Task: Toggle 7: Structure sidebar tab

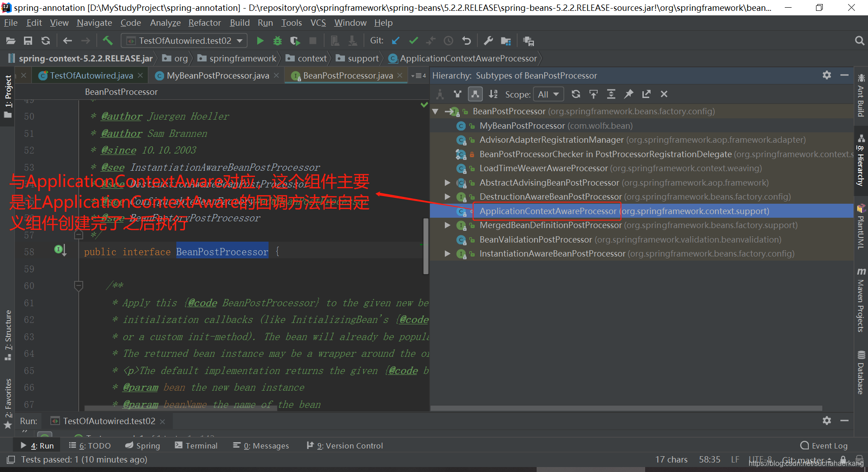Action: 8,335
